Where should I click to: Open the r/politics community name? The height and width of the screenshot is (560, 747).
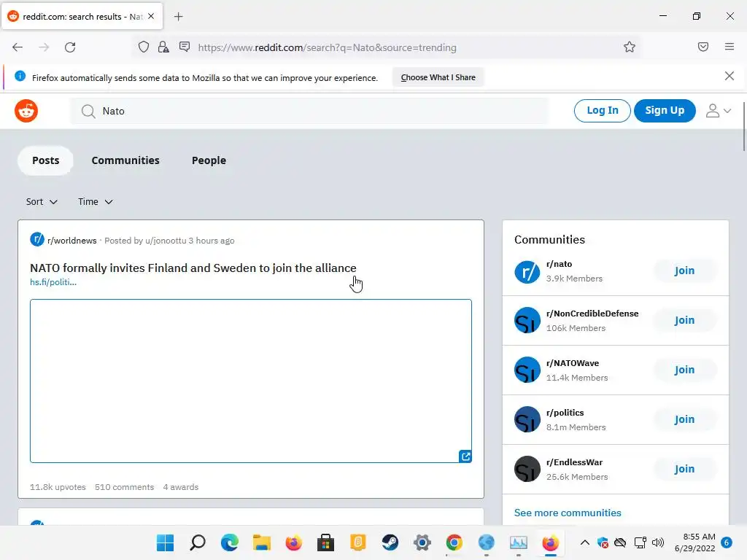pos(565,413)
